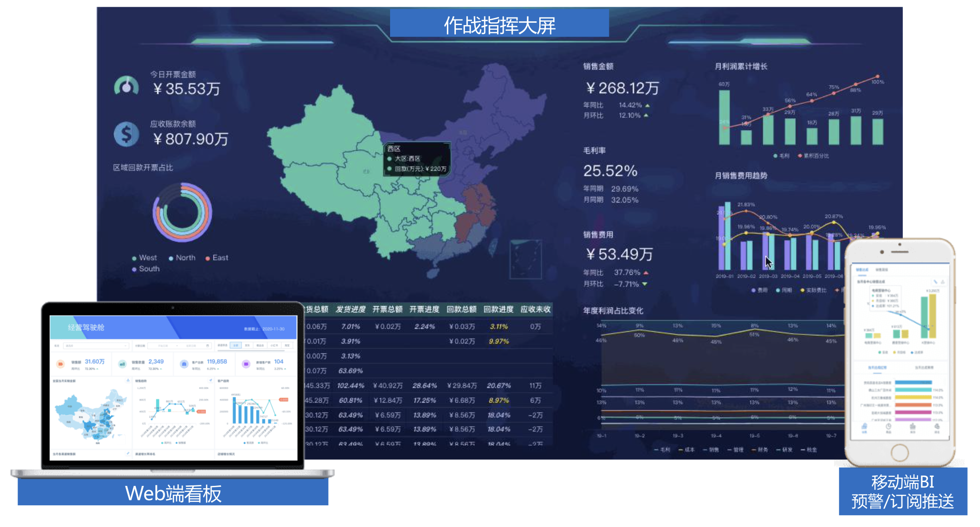Viewport: 980px width, 527px height.
Task: Click the calendar icon in the laptop date range field
Action: point(207,346)
